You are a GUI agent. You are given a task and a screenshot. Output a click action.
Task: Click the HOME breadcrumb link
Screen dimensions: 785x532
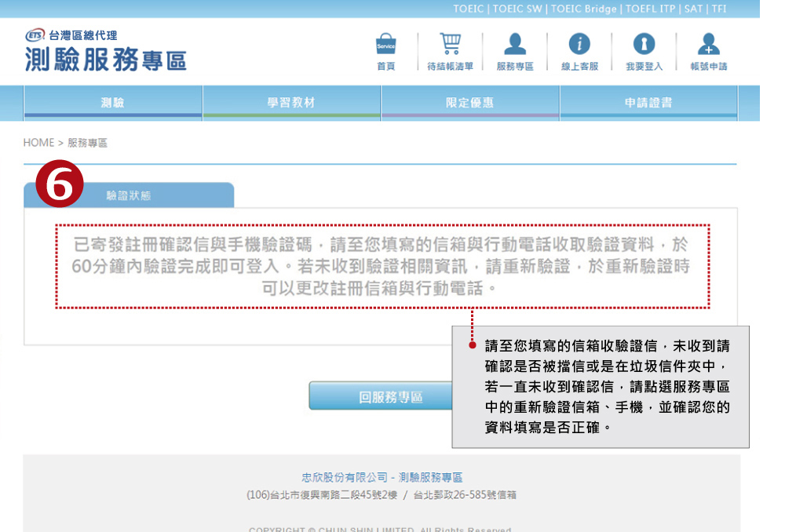tap(38, 143)
